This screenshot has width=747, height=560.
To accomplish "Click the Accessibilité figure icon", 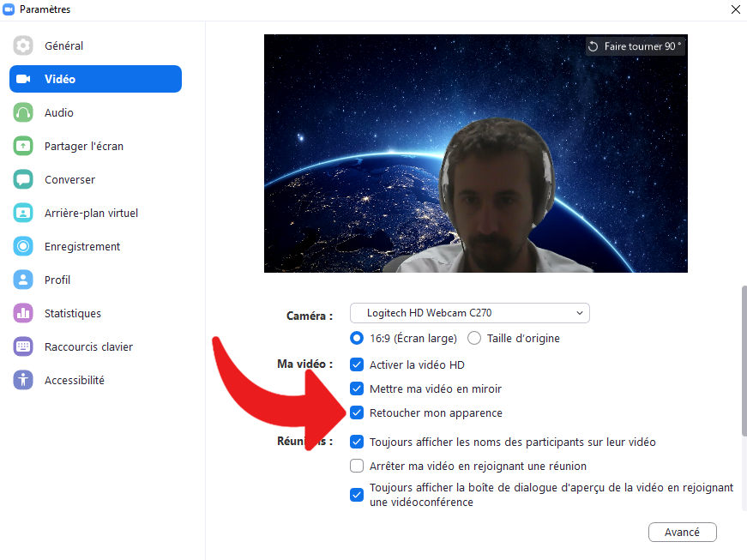I will [23, 381].
